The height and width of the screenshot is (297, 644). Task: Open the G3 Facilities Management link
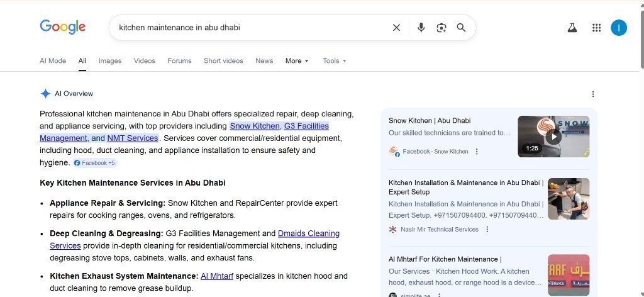click(x=184, y=132)
